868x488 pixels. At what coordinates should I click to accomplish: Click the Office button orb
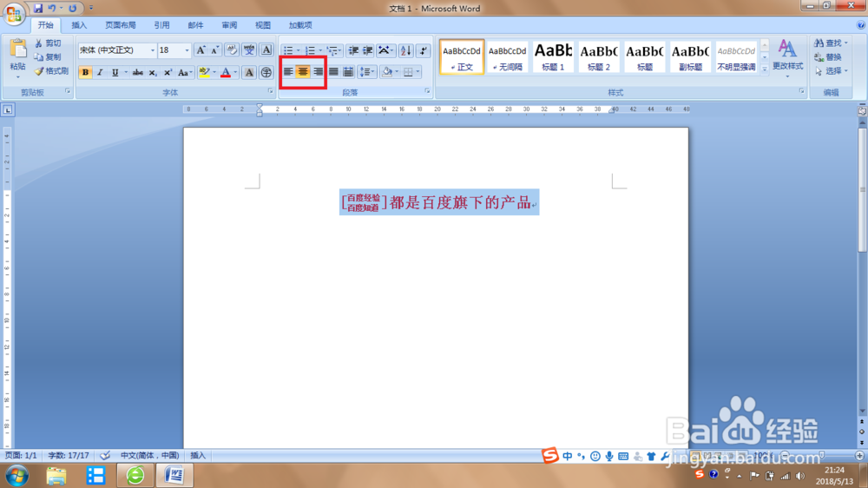[14, 13]
